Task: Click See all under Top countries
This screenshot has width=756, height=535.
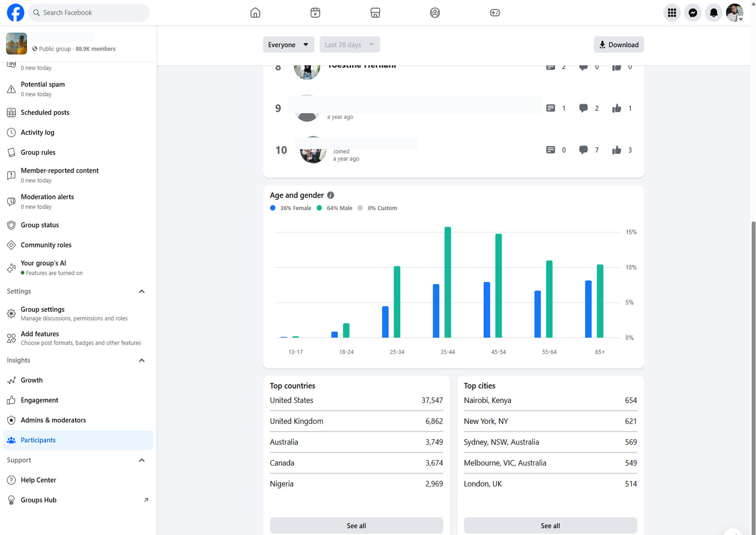Action: point(356,525)
